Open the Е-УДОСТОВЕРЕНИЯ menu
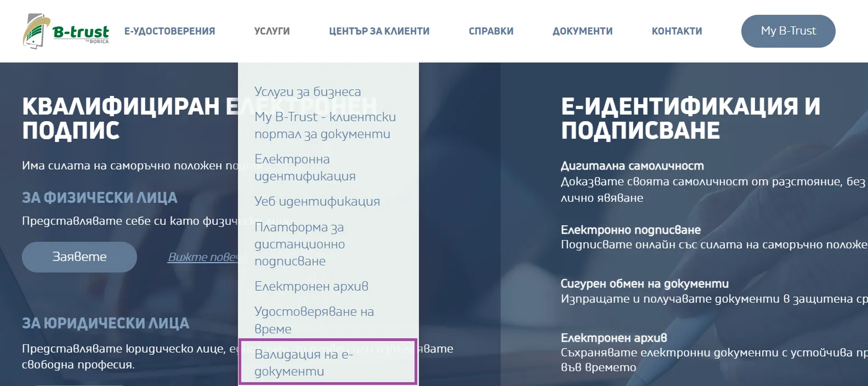868x386 pixels. click(169, 31)
